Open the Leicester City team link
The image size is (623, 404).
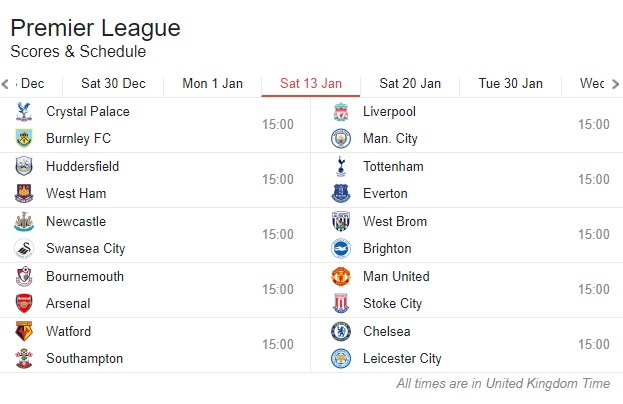[x=402, y=359]
